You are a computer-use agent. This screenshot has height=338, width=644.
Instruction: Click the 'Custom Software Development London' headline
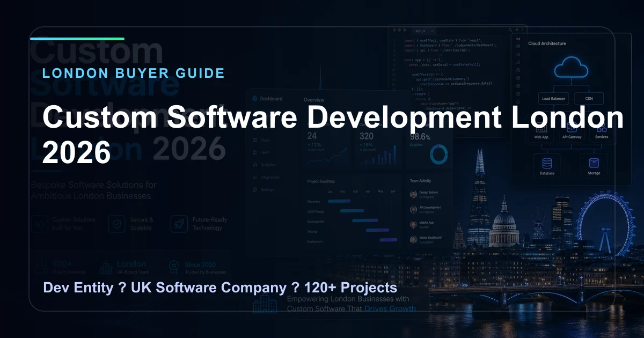[x=333, y=117]
